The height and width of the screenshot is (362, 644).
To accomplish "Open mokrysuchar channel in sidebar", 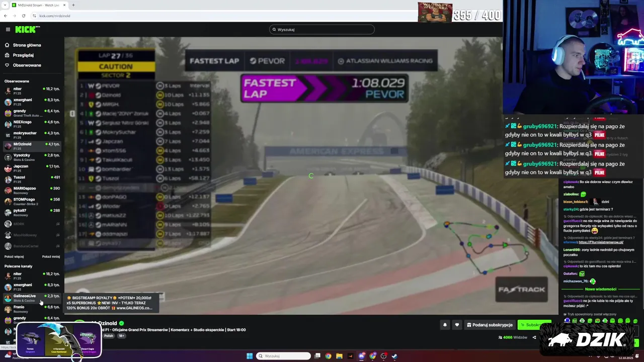I will coord(32,135).
